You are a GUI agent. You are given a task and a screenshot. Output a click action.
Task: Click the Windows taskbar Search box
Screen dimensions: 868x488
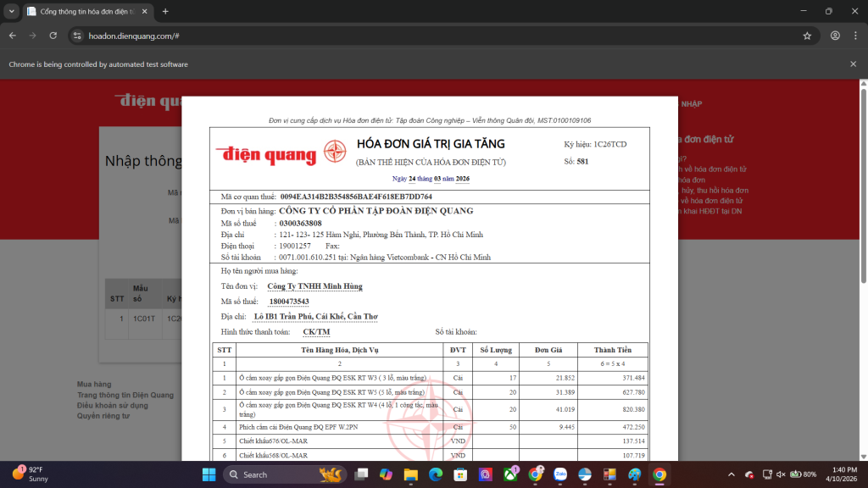tap(281, 474)
